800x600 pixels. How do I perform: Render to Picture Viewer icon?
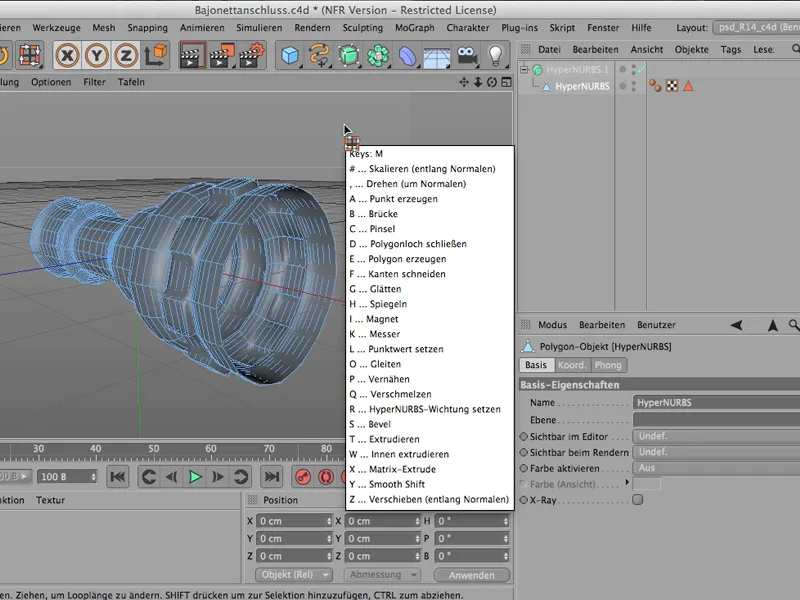[x=222, y=55]
